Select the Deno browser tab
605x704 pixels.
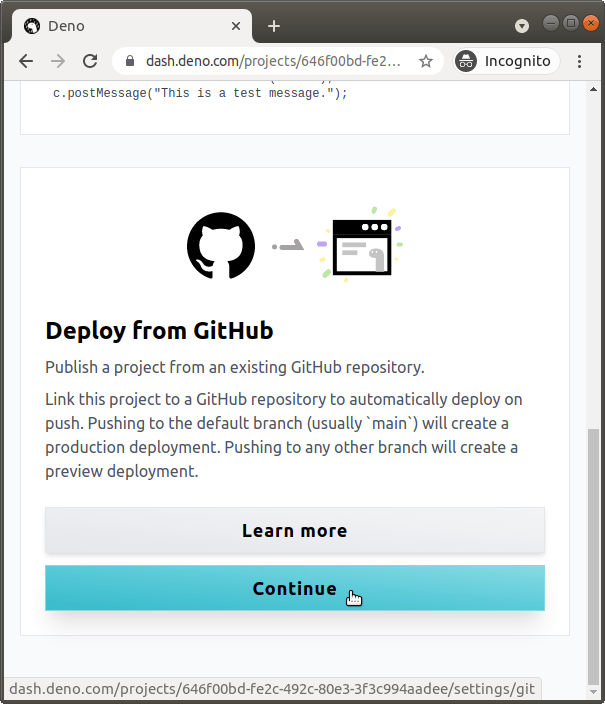[131, 26]
